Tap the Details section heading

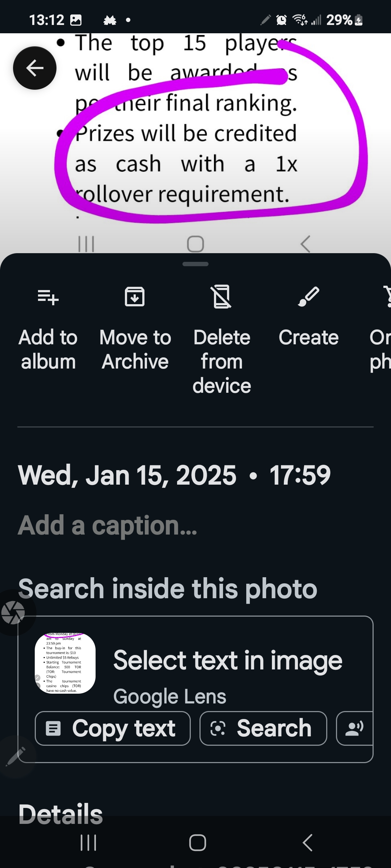click(60, 814)
